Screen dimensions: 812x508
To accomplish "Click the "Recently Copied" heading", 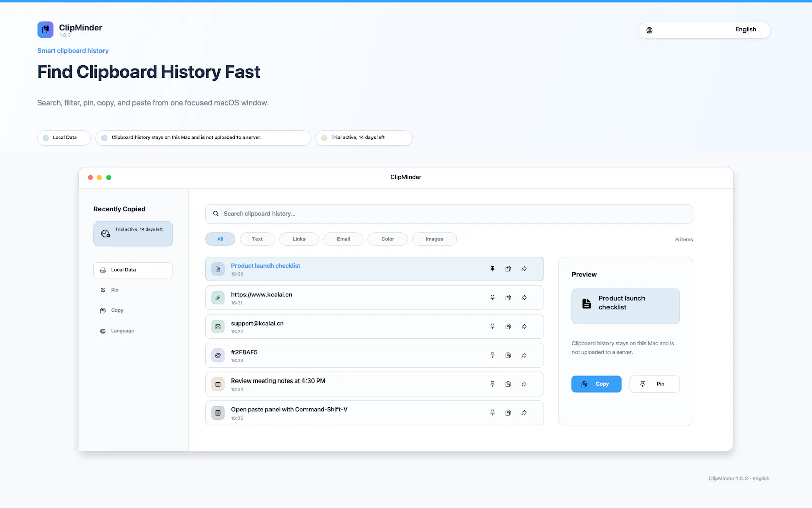I will tap(119, 209).
